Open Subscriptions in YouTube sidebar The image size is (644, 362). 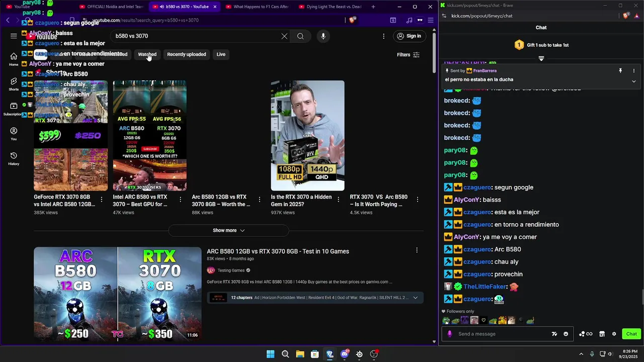click(14, 109)
